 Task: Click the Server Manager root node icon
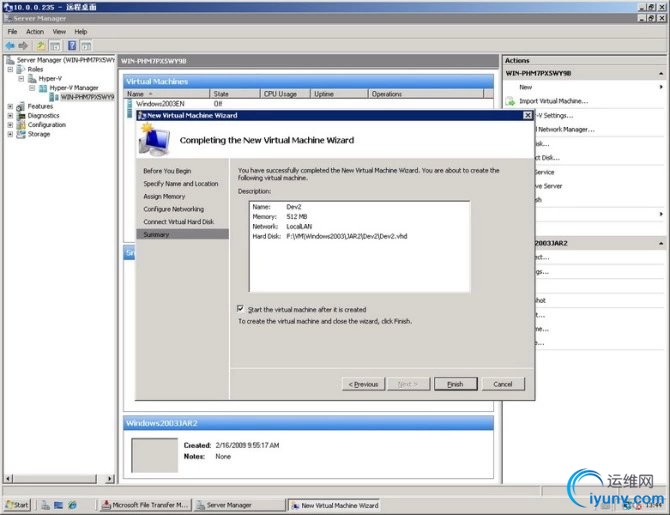[10, 60]
